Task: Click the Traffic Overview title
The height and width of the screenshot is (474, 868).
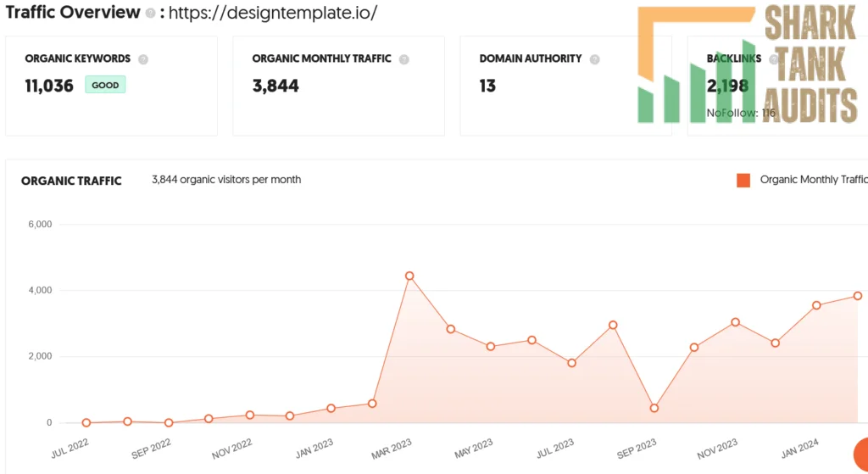Action: tap(73, 12)
